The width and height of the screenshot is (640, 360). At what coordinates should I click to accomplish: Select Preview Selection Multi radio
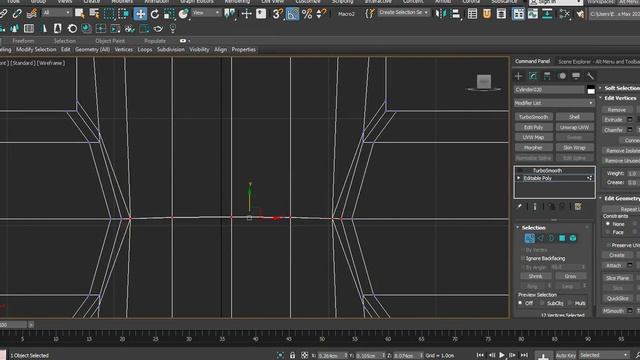[570, 303]
